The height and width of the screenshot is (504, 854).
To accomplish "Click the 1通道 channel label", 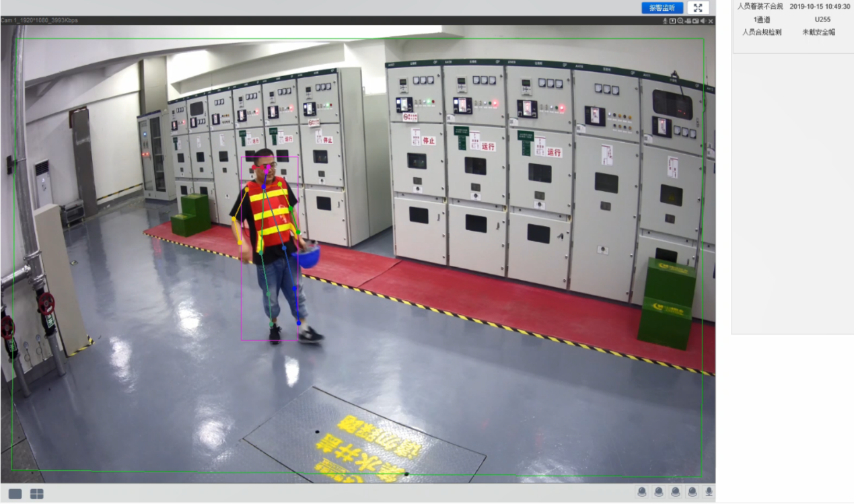I will coord(762,20).
